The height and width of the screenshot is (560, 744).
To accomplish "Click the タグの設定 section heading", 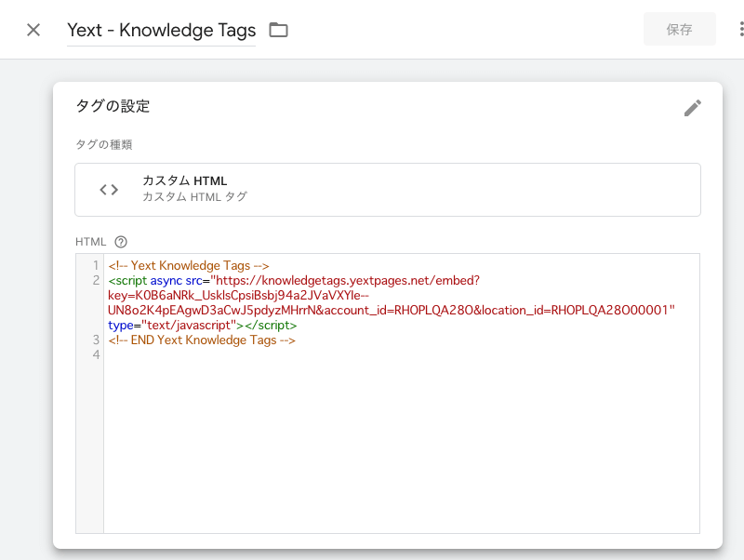I will (113, 106).
